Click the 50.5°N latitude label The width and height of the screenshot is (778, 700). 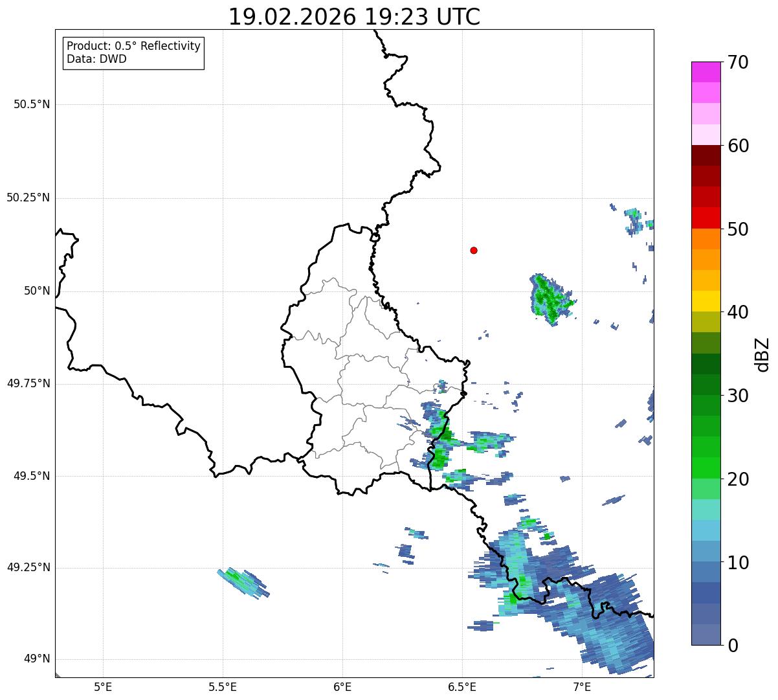click(x=32, y=105)
